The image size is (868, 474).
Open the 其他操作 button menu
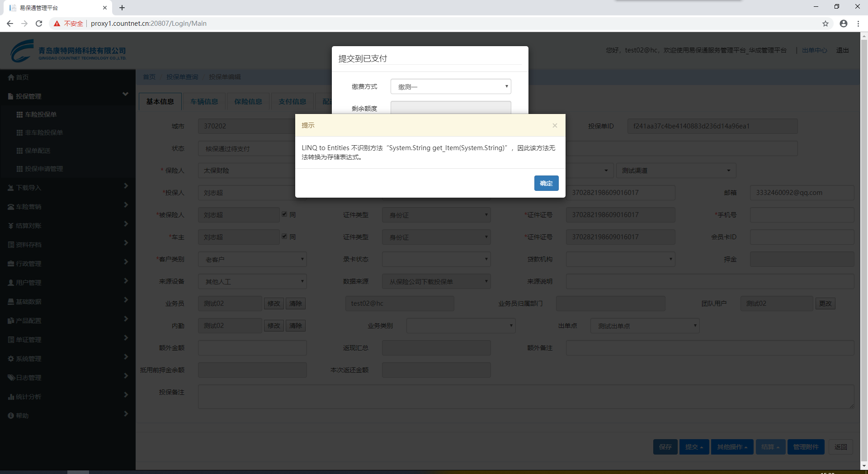click(x=732, y=447)
